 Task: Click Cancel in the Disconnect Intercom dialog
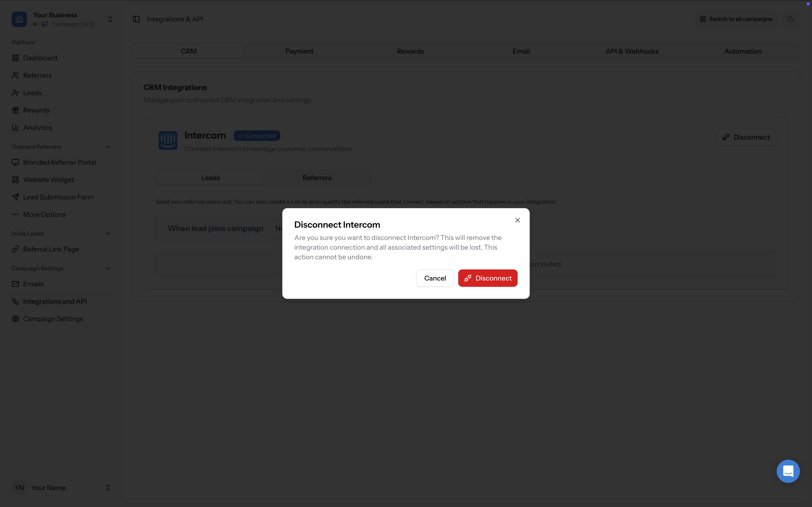click(x=435, y=278)
